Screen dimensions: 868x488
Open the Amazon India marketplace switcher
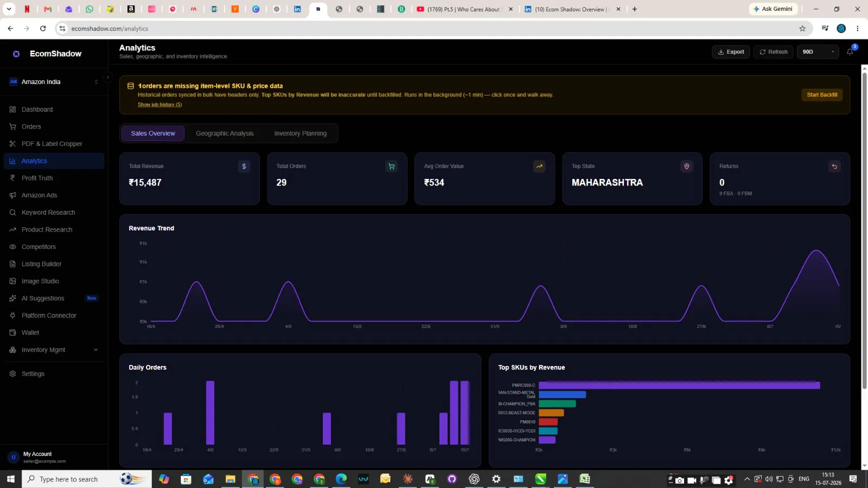coord(54,82)
